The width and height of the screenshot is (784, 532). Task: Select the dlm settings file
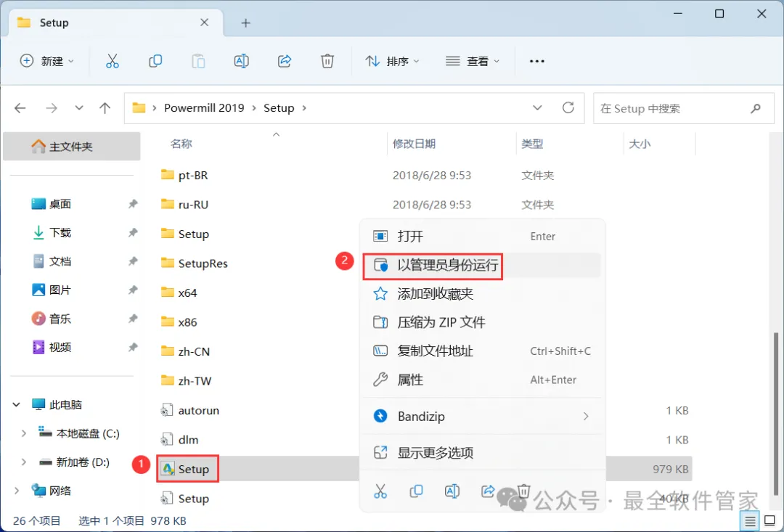coord(179,440)
